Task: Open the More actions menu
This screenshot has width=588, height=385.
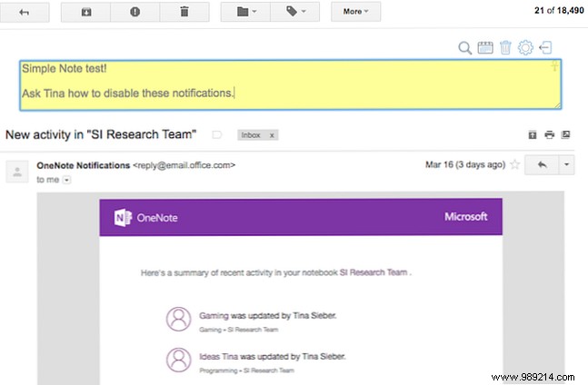Action: pyautogui.click(x=355, y=12)
